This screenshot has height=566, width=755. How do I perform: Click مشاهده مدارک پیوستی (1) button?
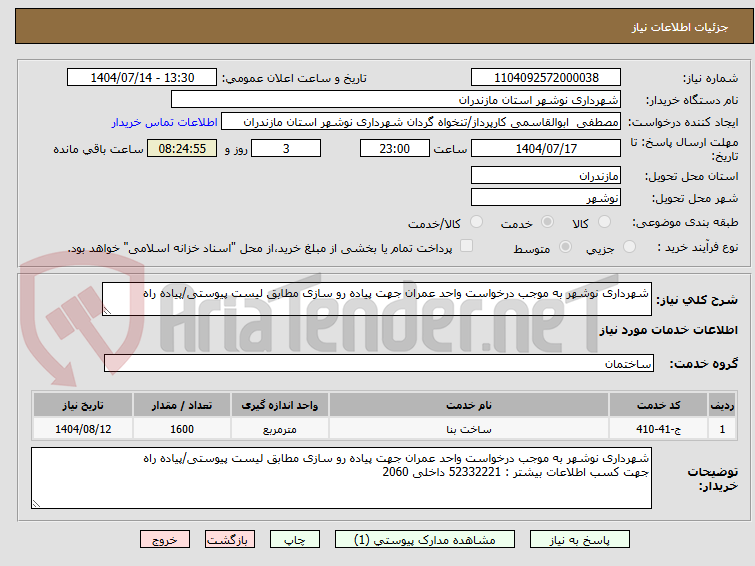tap(425, 540)
